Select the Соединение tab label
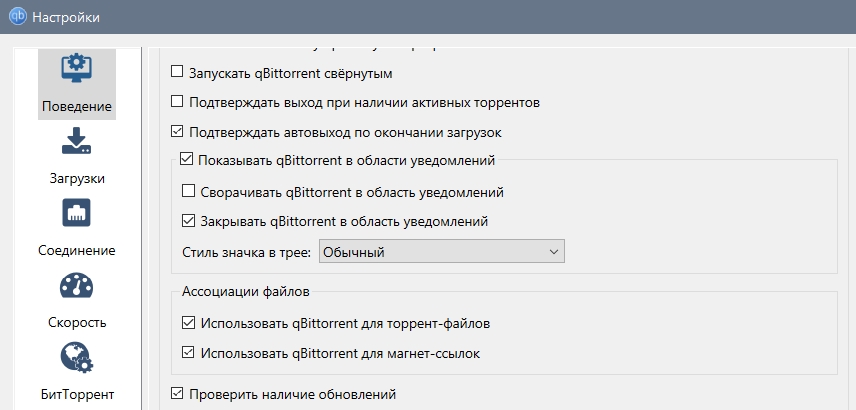The height and width of the screenshot is (410, 856). click(76, 251)
